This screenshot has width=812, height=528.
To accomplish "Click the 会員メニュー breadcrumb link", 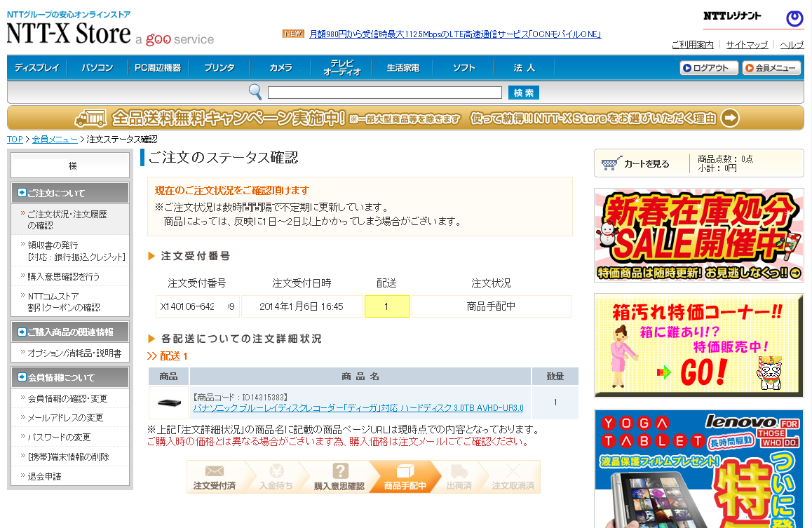I will point(55,140).
